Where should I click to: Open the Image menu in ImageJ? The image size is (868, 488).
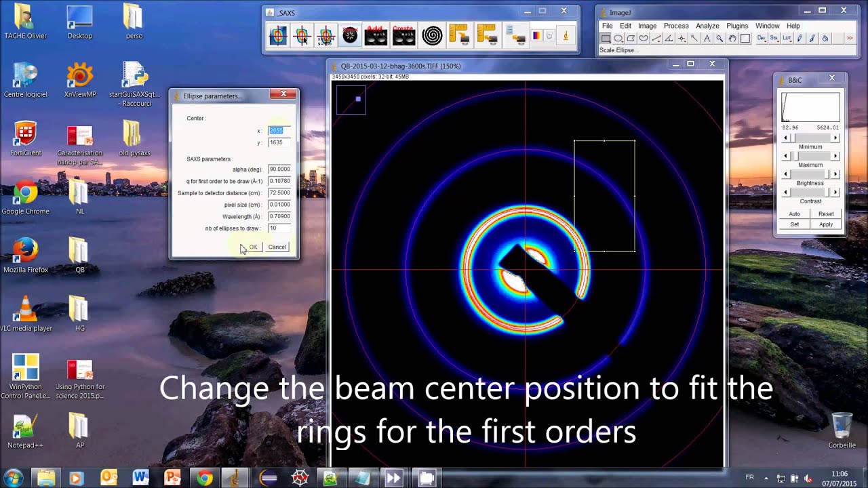647,26
